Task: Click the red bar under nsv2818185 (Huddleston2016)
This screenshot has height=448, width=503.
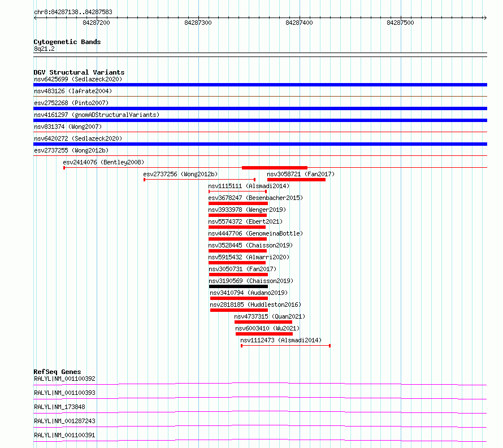Action: [x=239, y=310]
